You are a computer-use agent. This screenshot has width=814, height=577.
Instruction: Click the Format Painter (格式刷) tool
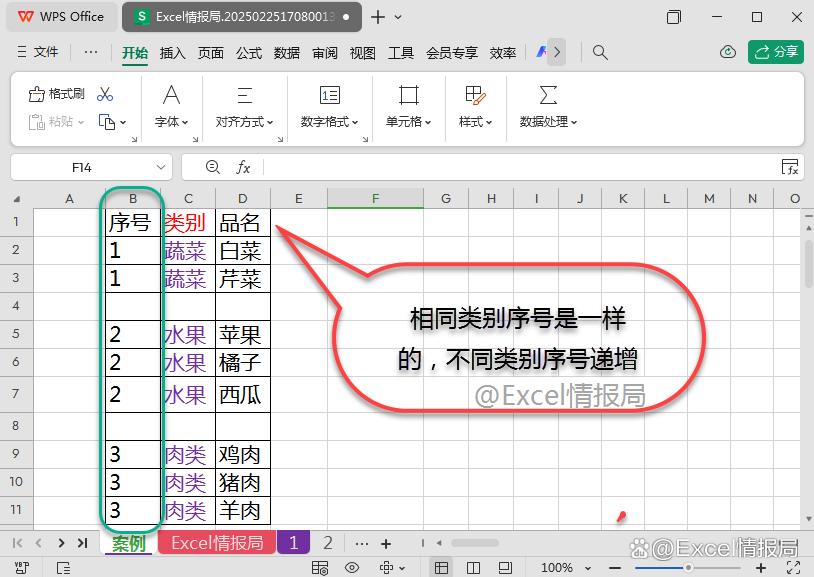(x=56, y=94)
